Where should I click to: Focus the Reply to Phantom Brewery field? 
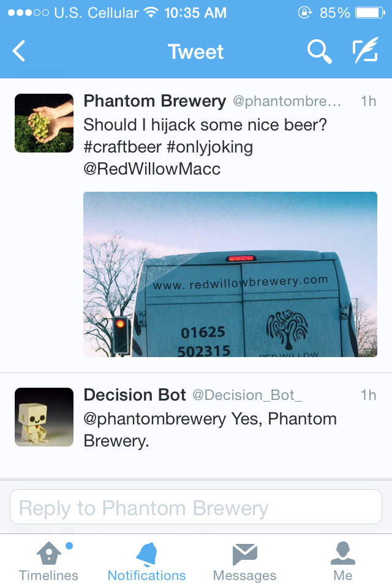coord(196,507)
